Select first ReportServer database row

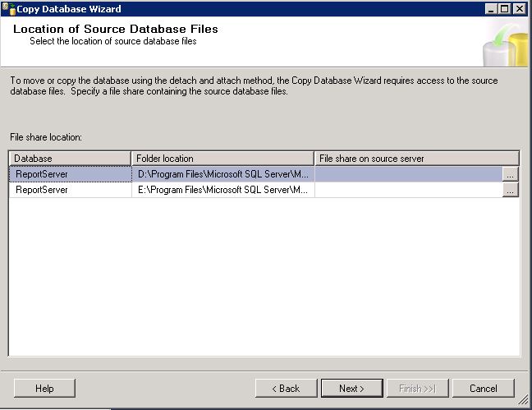[71, 174]
